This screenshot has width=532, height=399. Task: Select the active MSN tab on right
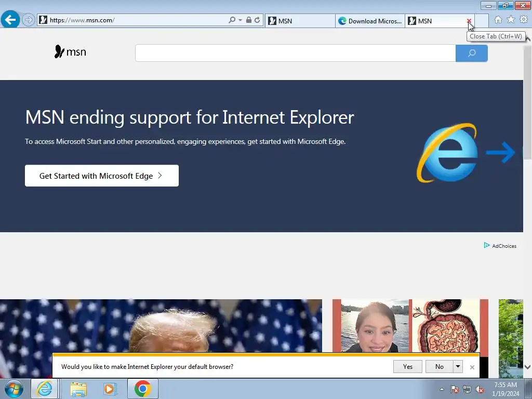coord(436,21)
